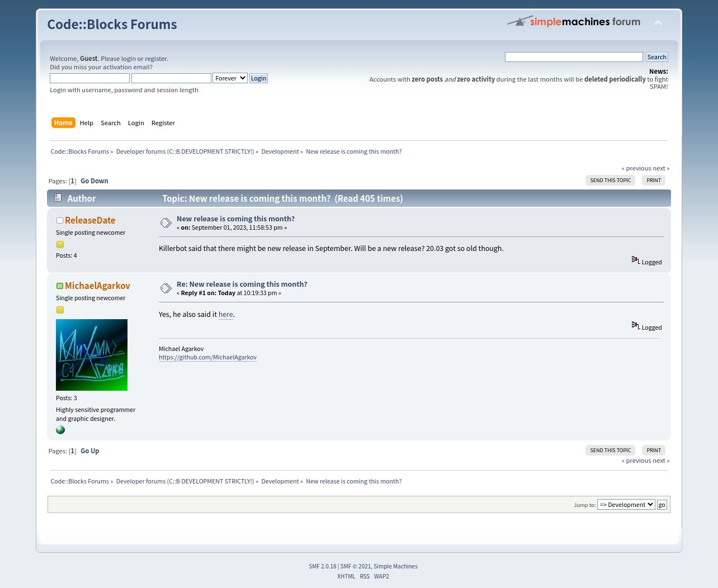The height and width of the screenshot is (588, 718).
Task: Click top breadcrumb Development link
Action: tap(280, 151)
